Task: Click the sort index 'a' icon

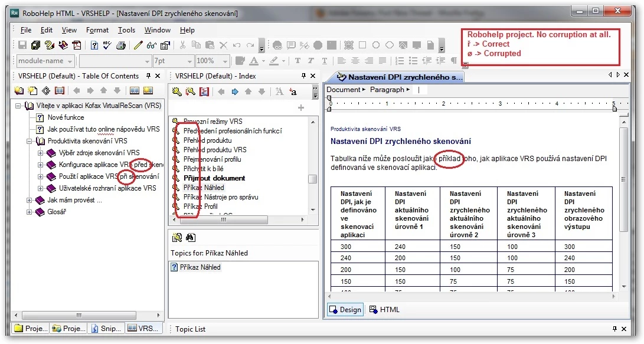Action: point(293,91)
